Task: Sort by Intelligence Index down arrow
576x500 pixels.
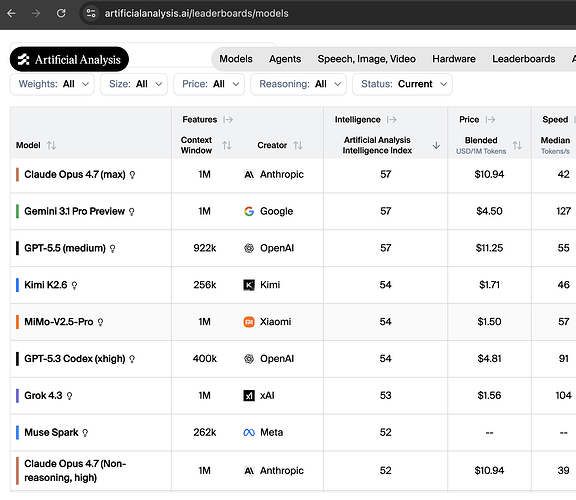Action: pyautogui.click(x=436, y=145)
